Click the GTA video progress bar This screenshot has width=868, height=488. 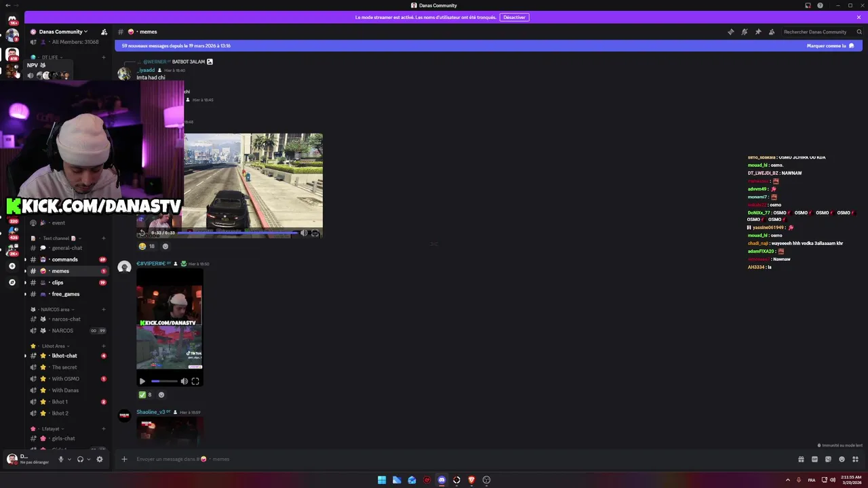[x=237, y=232]
